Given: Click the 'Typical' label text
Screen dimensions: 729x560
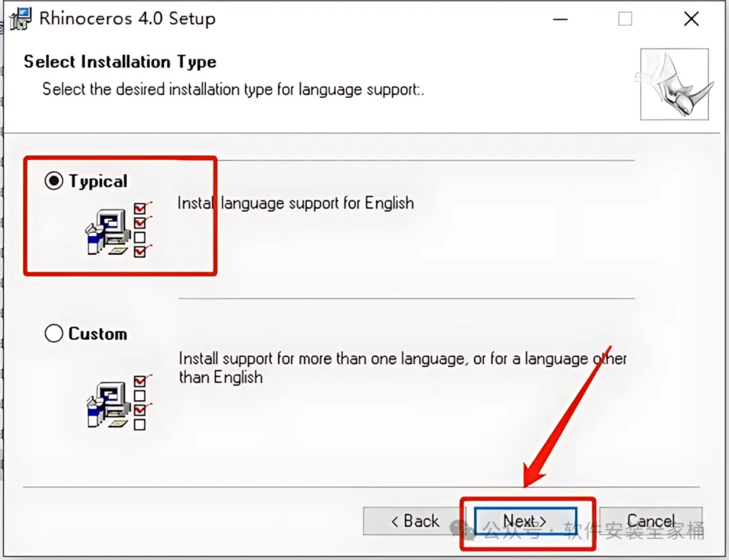Looking at the screenshot, I should pos(98,181).
